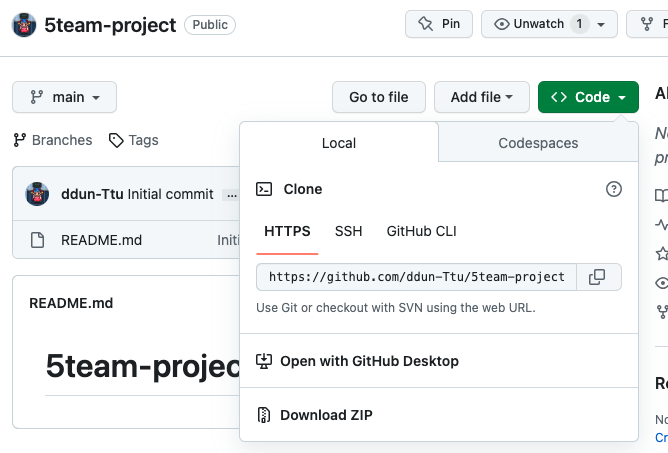This screenshot has width=668, height=453.
Task: Click the activity pulse icon in right sidebar
Action: click(662, 224)
